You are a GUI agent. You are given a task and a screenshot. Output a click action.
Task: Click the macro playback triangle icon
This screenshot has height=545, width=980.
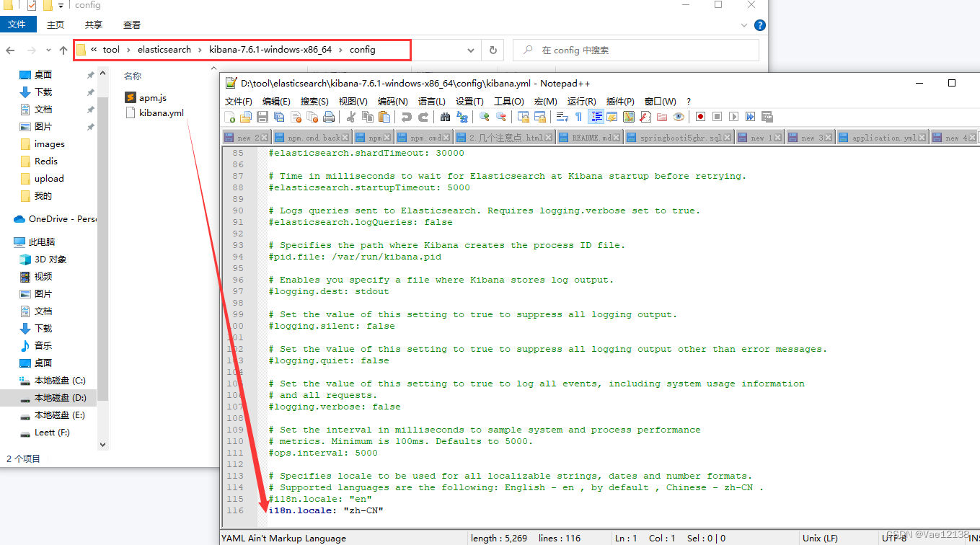[x=734, y=117]
